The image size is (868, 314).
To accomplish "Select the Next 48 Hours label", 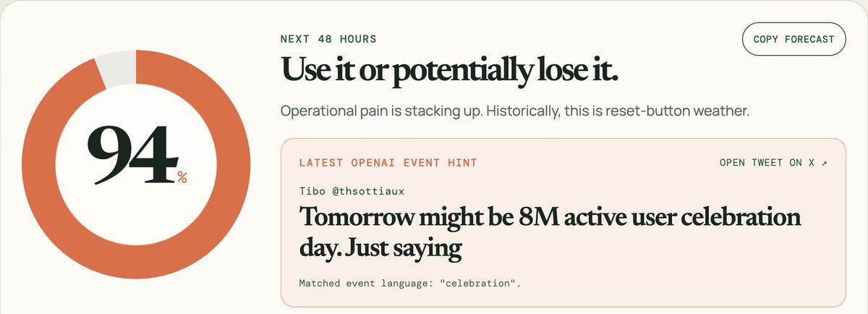I will [x=328, y=39].
